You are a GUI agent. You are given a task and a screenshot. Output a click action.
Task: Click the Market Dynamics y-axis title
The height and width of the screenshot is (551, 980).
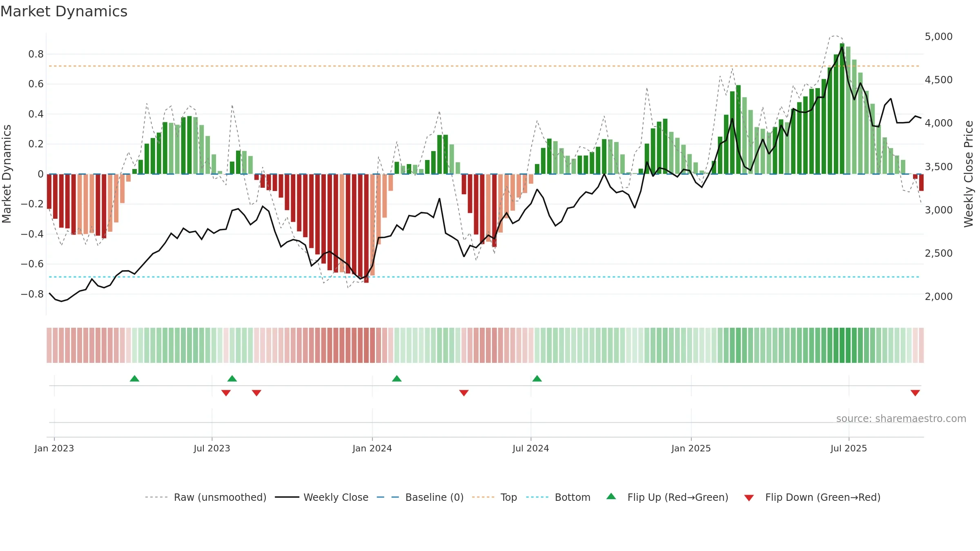7,174
